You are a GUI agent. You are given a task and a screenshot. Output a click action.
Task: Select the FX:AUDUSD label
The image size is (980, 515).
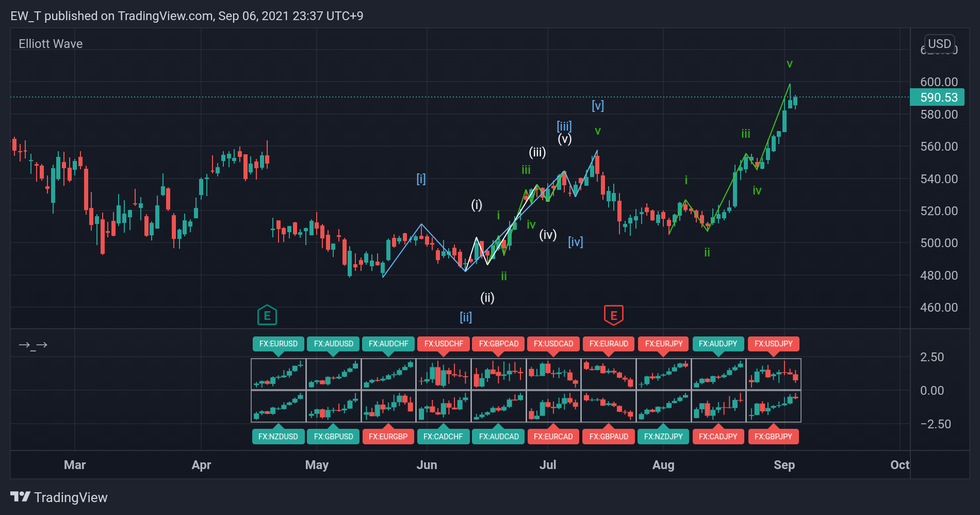point(334,344)
